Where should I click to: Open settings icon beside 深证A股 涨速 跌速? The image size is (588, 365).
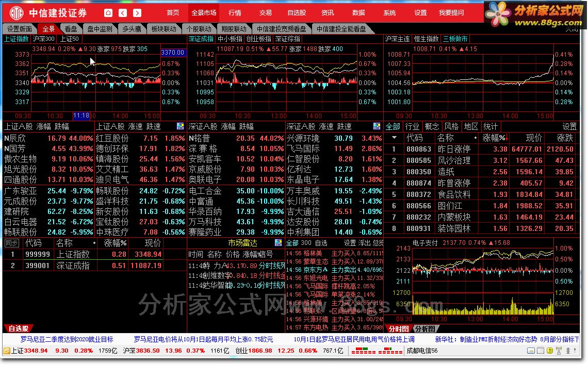click(377, 126)
